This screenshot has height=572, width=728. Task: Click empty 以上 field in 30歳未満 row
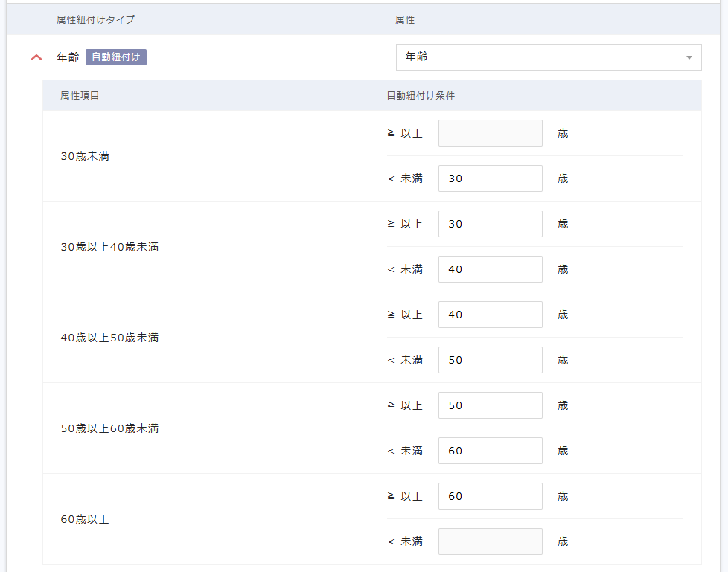click(490, 133)
